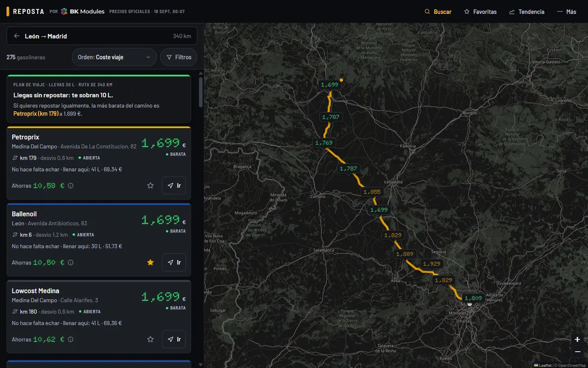588x368 pixels.
Task: Select the 1,855 price marker on the map
Action: (372, 192)
